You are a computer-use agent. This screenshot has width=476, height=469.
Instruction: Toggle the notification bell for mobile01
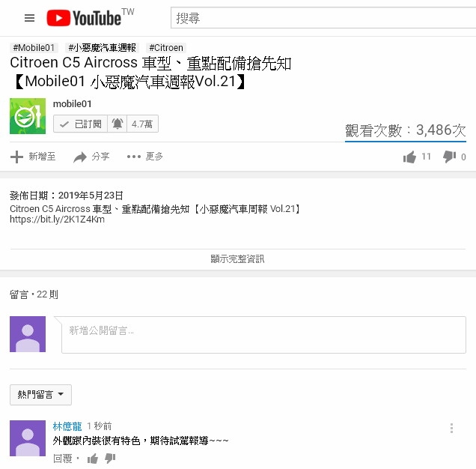118,124
